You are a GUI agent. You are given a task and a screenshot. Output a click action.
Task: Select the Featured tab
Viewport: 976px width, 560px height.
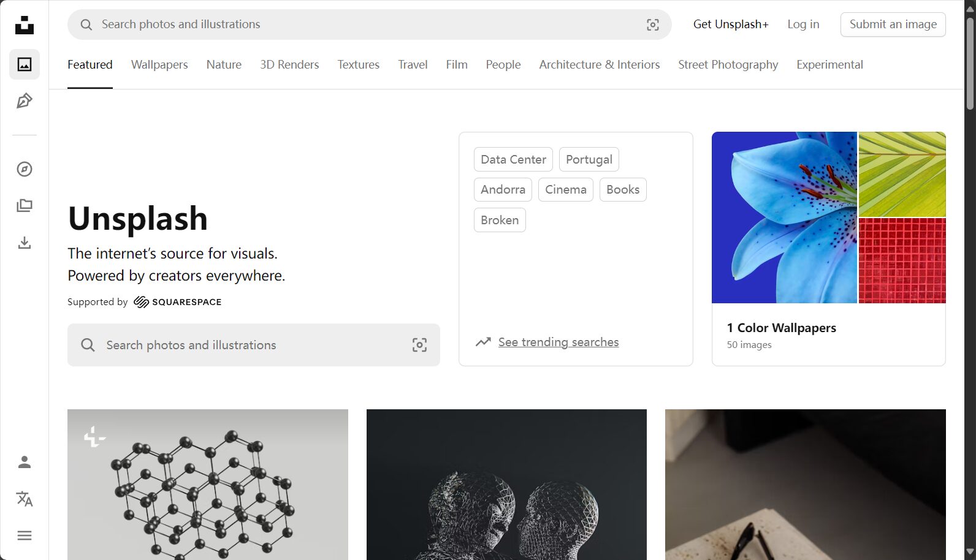90,64
